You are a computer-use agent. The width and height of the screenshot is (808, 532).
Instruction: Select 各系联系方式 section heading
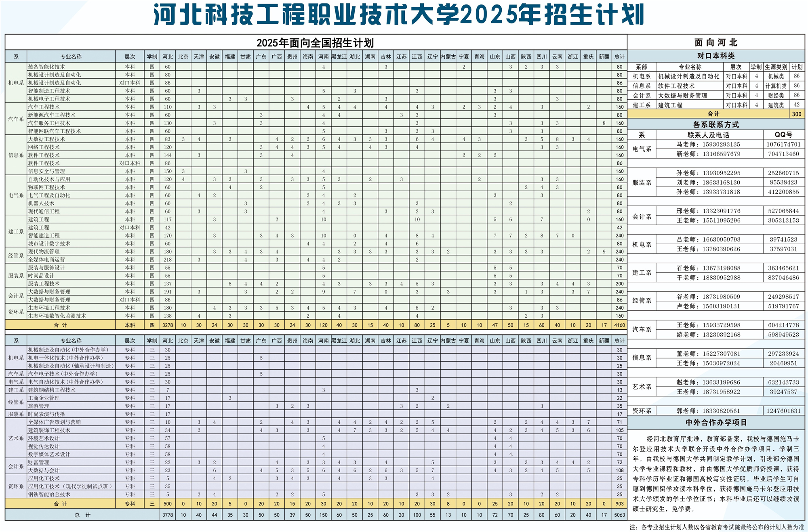717,124
